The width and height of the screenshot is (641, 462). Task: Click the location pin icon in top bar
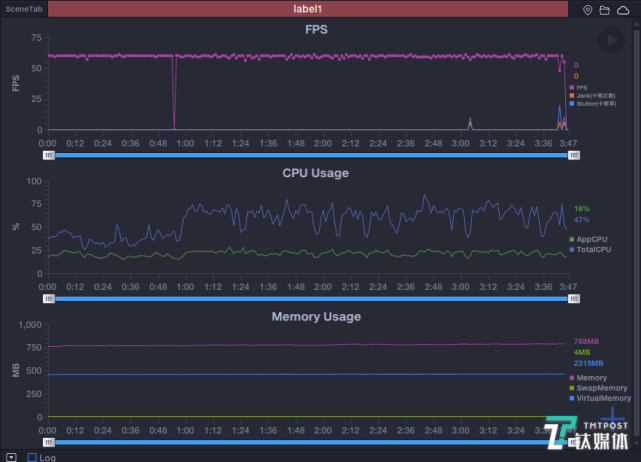click(x=587, y=10)
